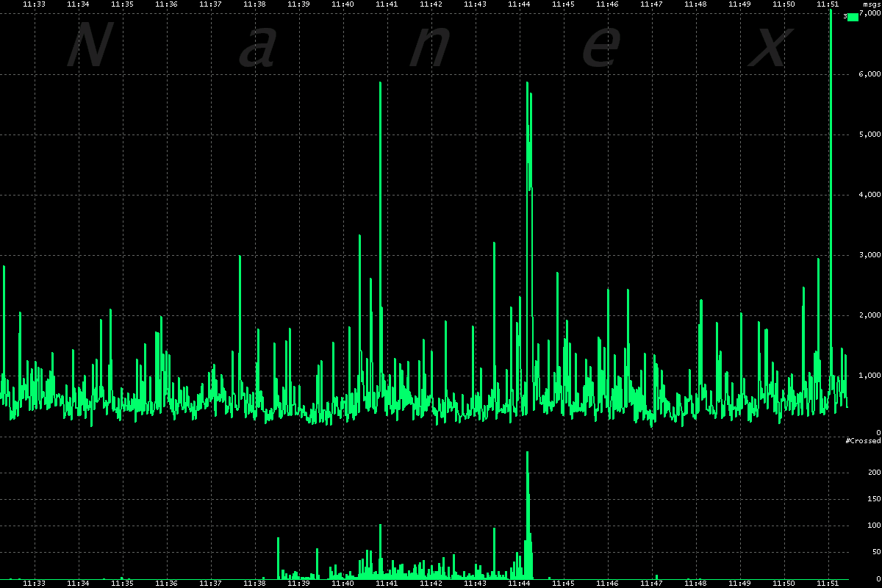Click the '11:48' label on the bottom time axis
This screenshot has height=588, width=882.
pos(695,584)
